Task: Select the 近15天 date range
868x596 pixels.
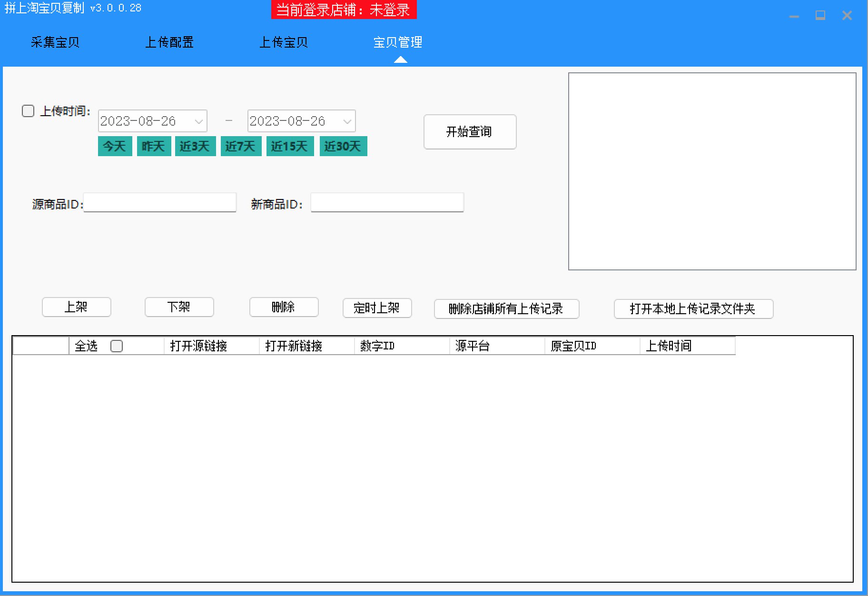Action: (x=290, y=146)
